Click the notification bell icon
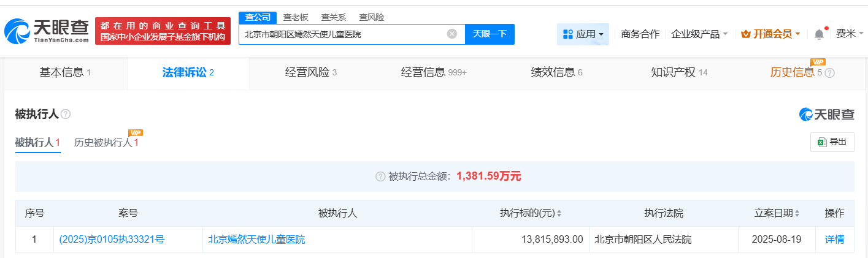This screenshot has width=868, height=258. pos(819,34)
